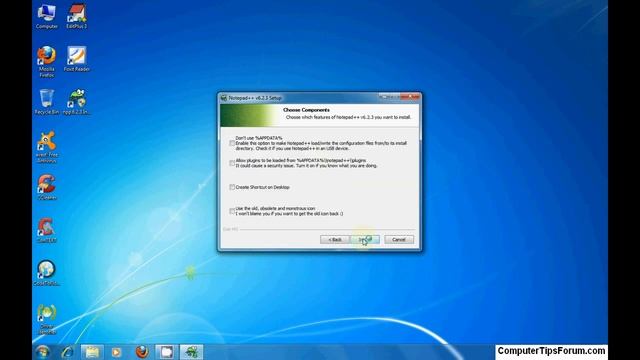Click the Notepad++ setup title bar icon
The width and height of the screenshot is (640, 360).
(x=224, y=98)
